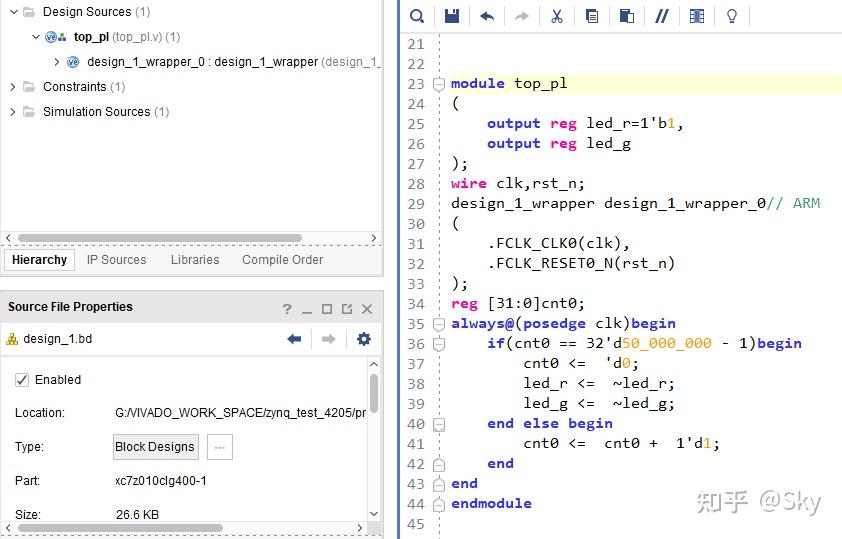The height and width of the screenshot is (539, 842).
Task: Click the '.FCLK_CLK0(clk),' code line
Action: [x=558, y=244]
